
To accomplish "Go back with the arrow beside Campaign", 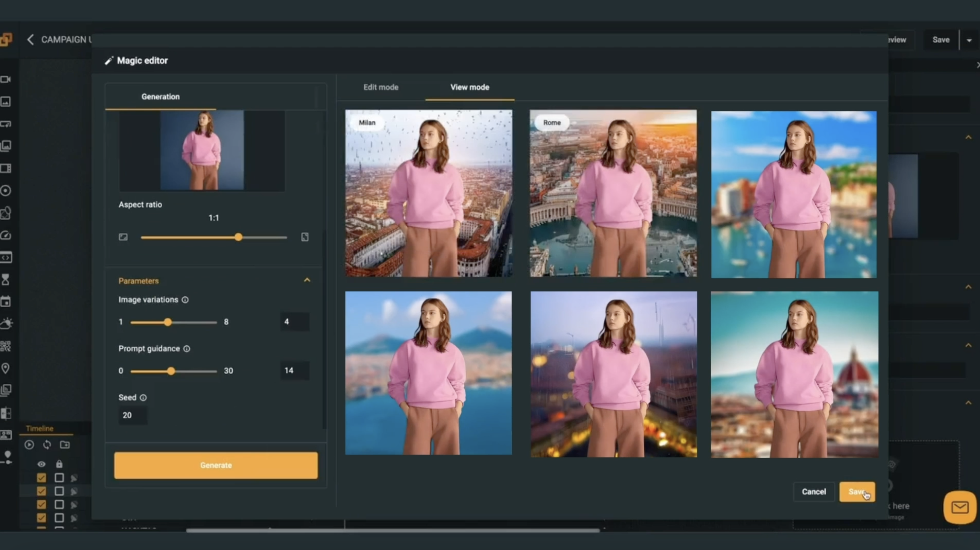I will [x=31, y=39].
